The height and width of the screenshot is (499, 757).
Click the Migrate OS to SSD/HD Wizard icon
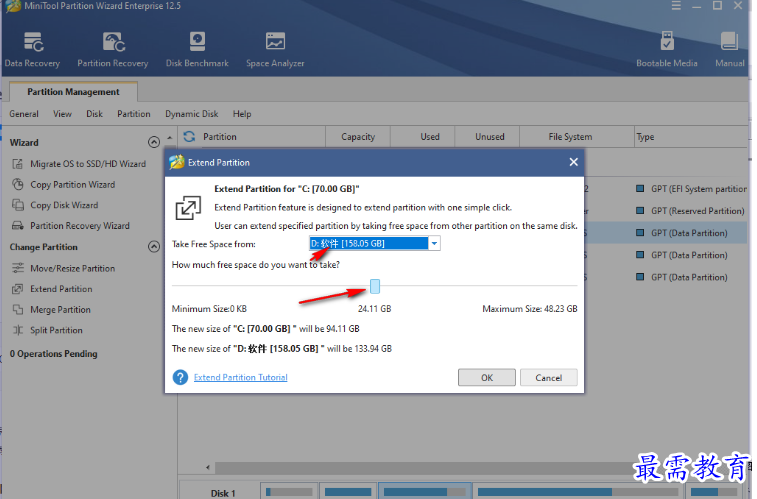pos(17,164)
